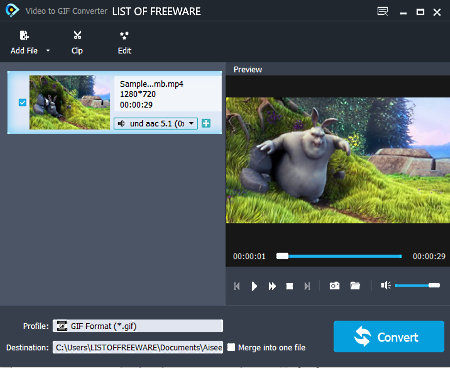Skip to the end of preview
The width and height of the screenshot is (450, 368).
tap(307, 286)
